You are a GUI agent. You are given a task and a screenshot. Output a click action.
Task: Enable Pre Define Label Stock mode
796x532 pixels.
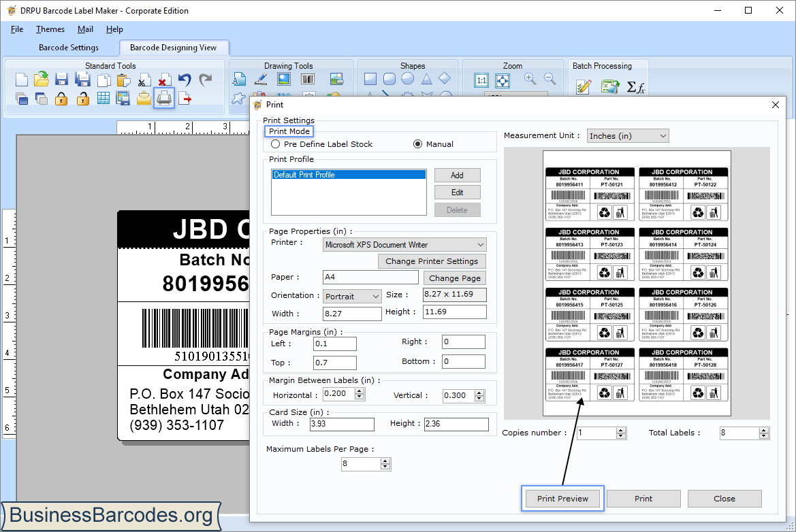276,144
